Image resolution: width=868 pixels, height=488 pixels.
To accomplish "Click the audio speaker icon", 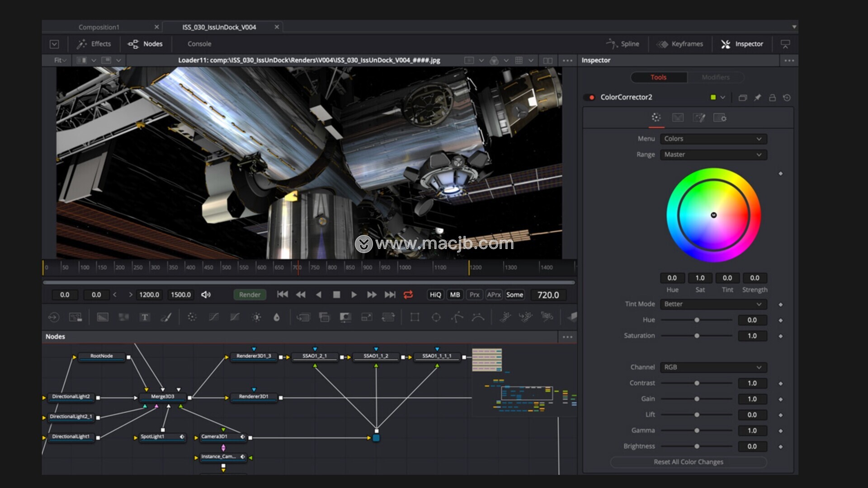I will (x=206, y=295).
